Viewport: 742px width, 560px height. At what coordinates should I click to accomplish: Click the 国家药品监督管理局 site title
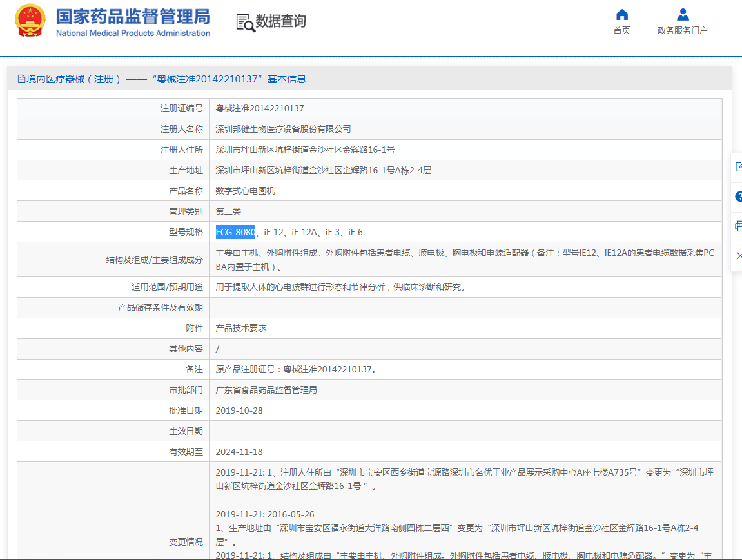coord(133,17)
